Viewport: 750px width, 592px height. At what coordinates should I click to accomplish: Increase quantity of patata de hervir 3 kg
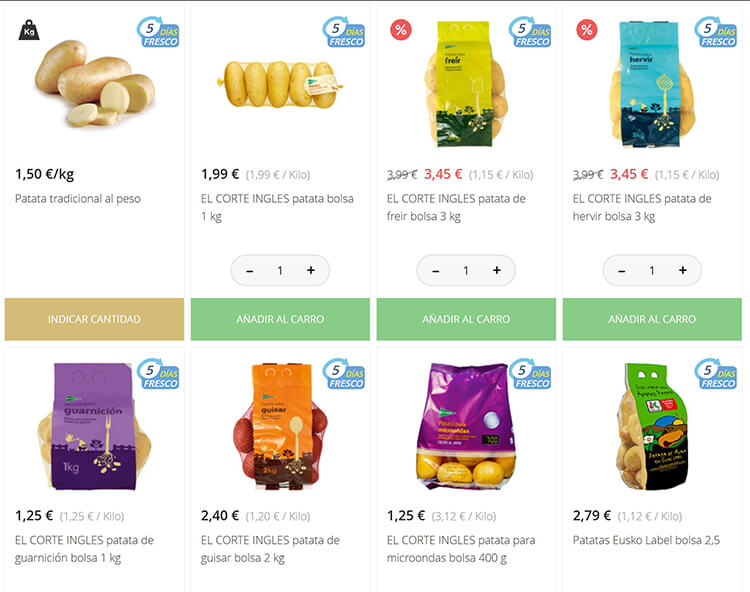point(683,271)
